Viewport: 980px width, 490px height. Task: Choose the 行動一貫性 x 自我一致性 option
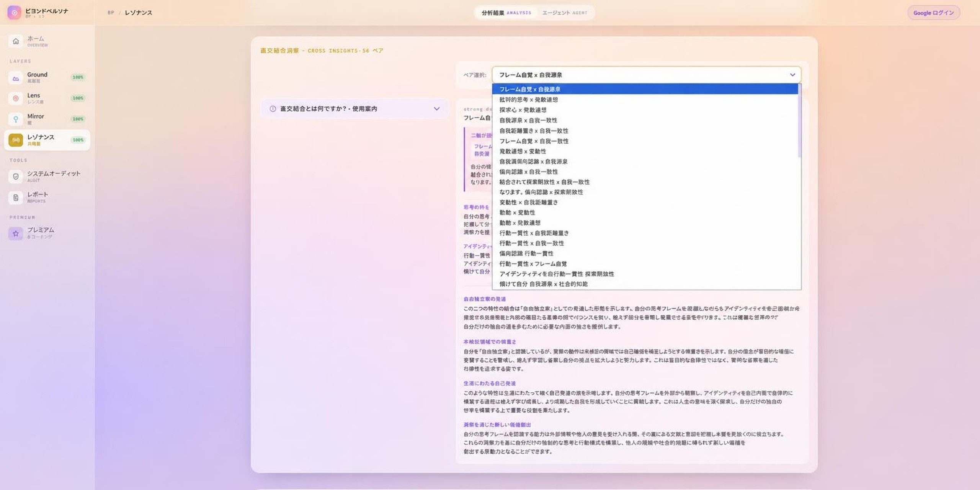pyautogui.click(x=645, y=243)
